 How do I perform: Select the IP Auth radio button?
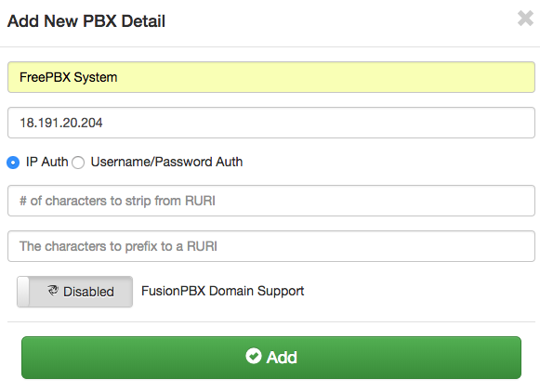[13, 163]
